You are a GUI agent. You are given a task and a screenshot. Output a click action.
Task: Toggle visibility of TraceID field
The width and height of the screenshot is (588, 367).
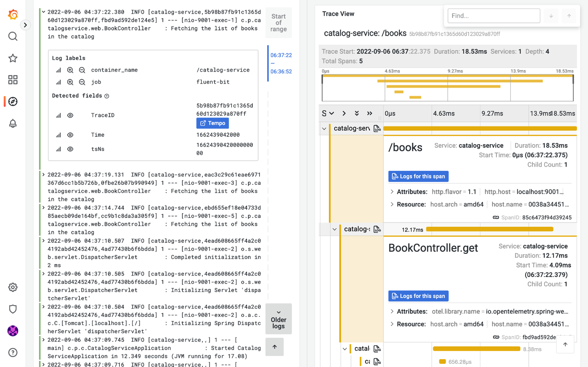coord(70,115)
